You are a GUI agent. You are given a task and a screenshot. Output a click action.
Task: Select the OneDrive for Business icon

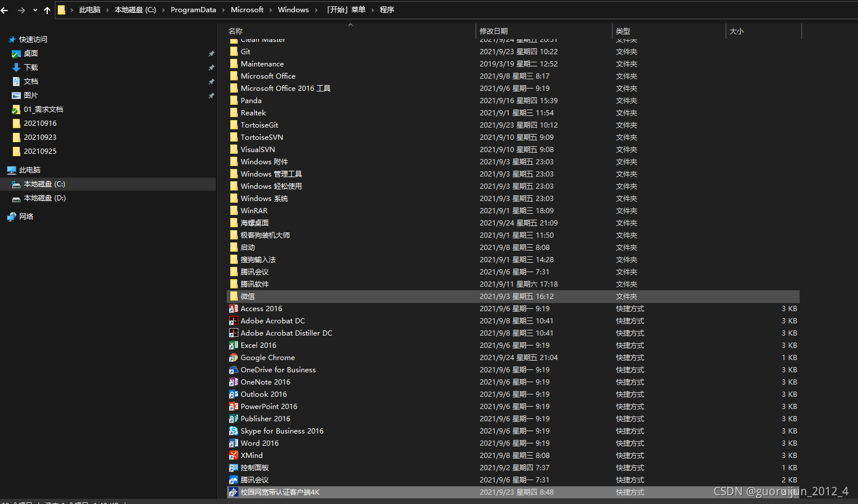tap(233, 370)
